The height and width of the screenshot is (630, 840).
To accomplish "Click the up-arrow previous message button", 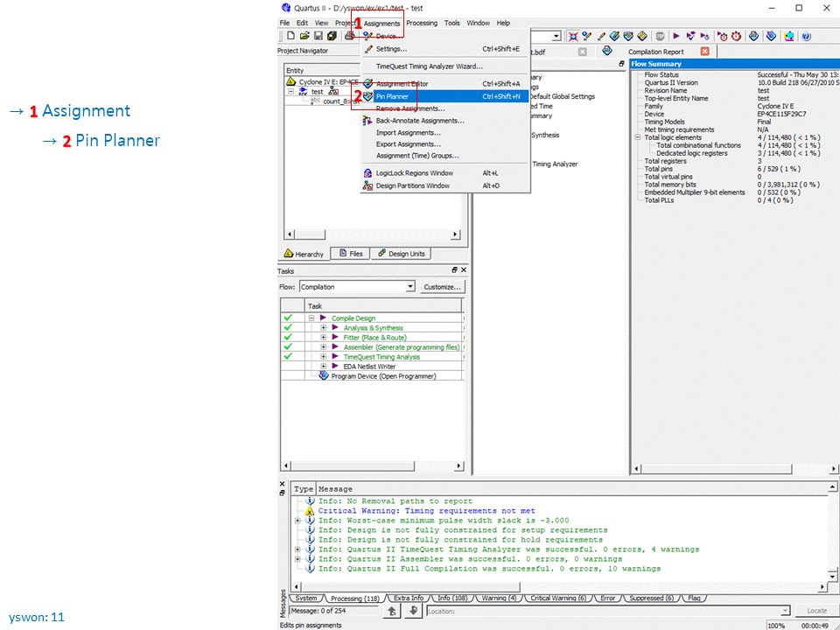I will 392,611.
